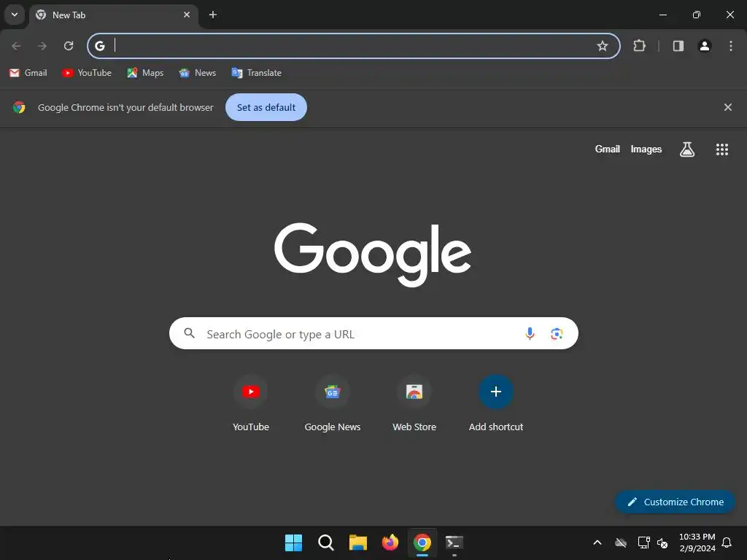Open Gmail link on Google page
747x560 pixels.
pos(607,149)
